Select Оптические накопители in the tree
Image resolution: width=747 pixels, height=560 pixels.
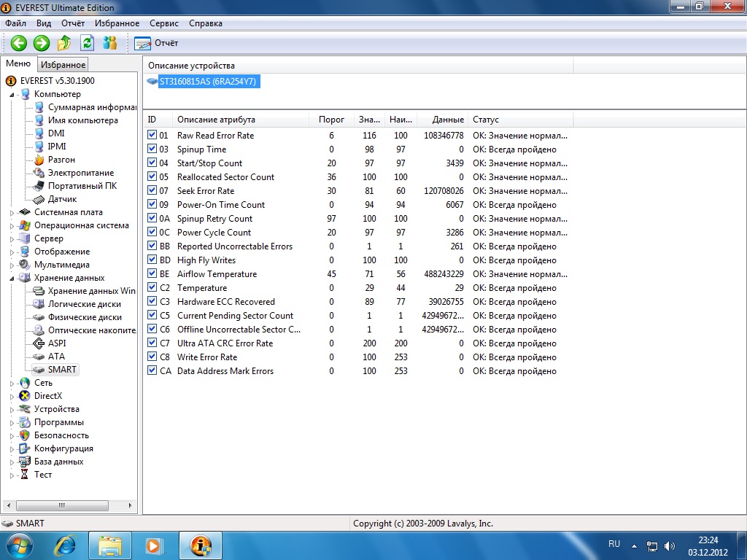tap(92, 330)
